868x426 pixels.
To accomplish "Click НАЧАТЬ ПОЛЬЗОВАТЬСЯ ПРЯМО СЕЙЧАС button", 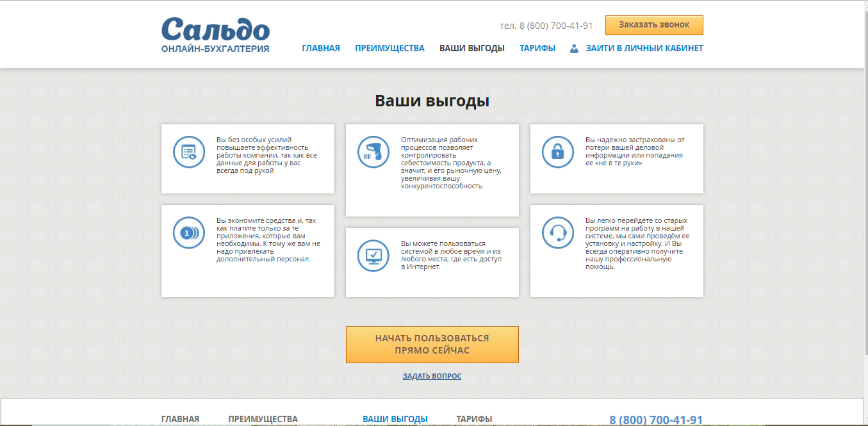I will 432,345.
